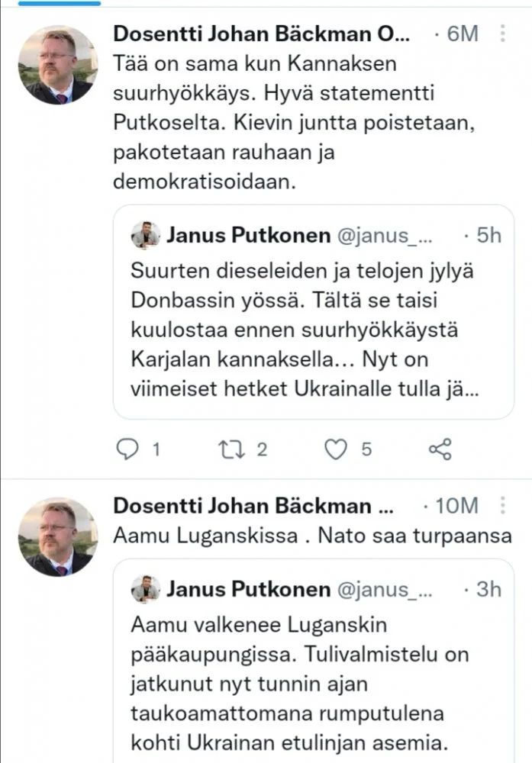
Task: Like the first tweet with heart icon
Action: pos(336,449)
